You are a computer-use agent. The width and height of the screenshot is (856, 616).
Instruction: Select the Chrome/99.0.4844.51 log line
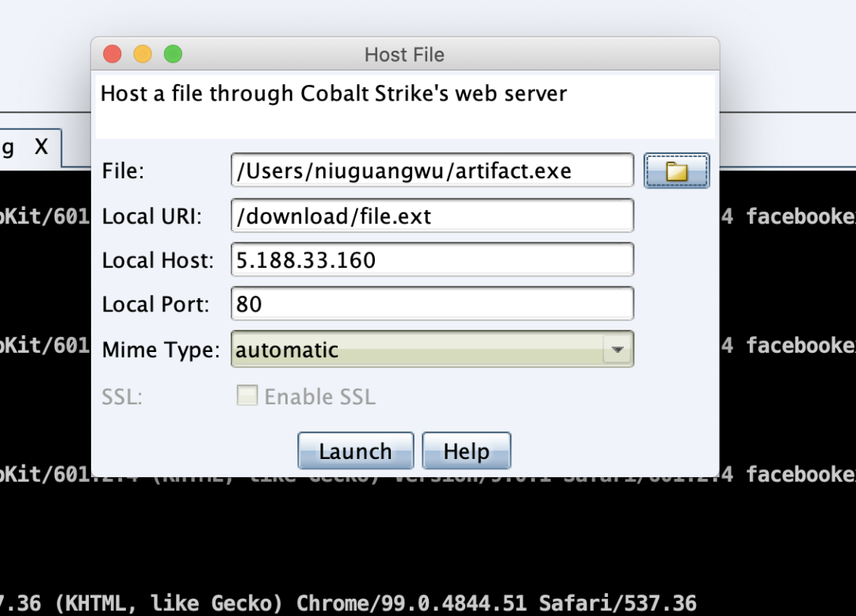(348, 603)
